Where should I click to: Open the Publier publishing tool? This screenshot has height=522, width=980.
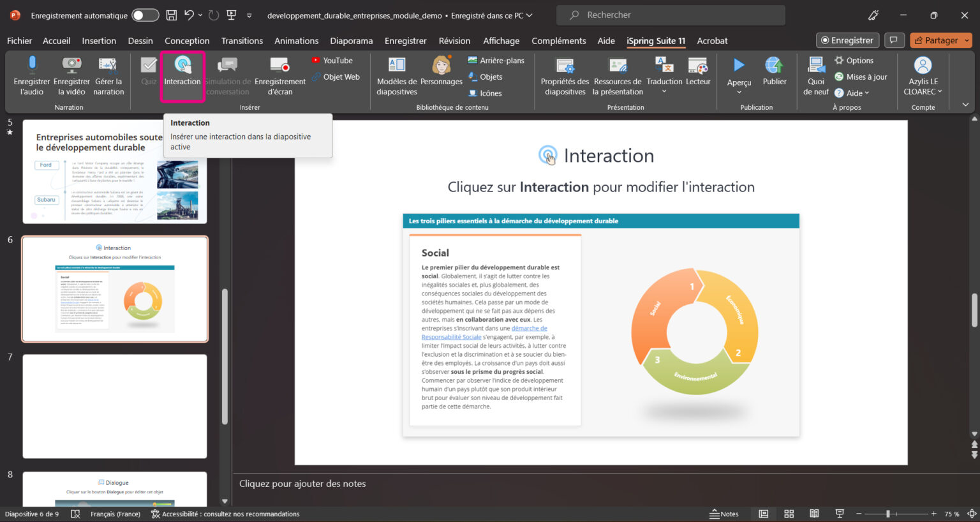pos(774,75)
